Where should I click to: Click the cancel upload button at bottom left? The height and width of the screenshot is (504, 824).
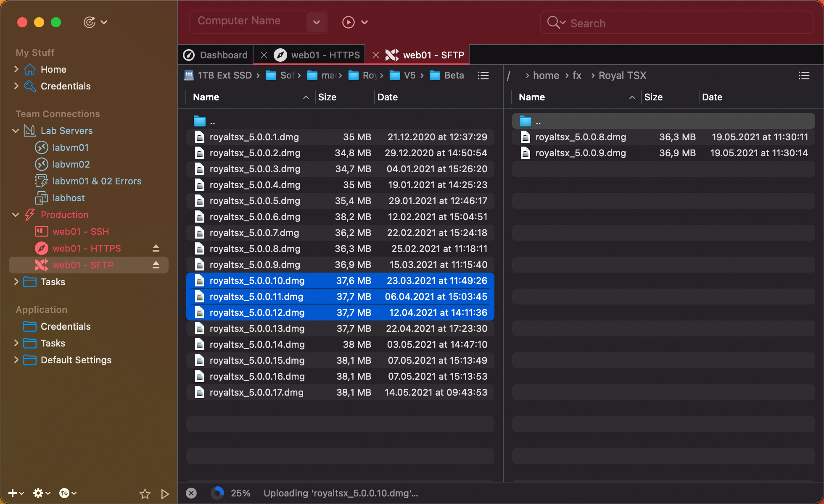(x=191, y=493)
